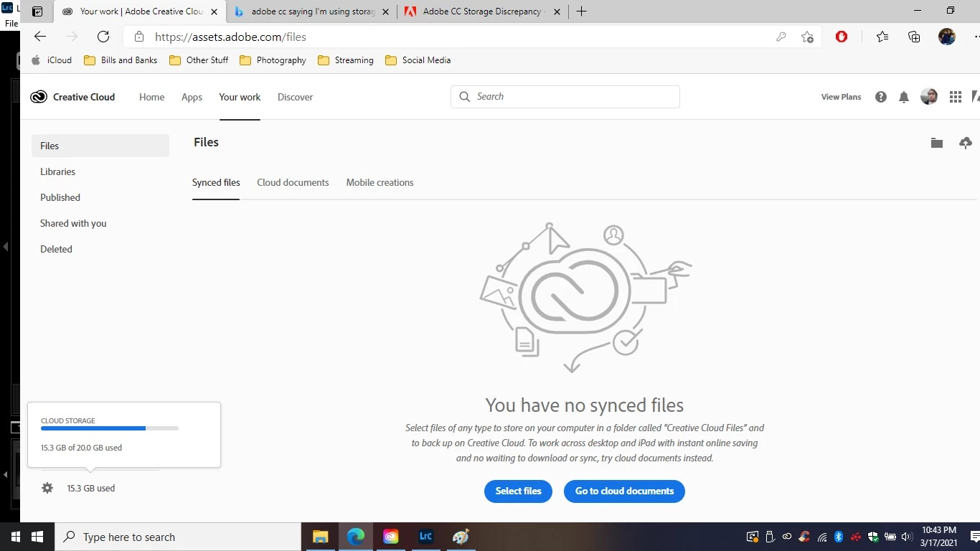View site lock information icon
Screen dimensions: 980x551
click(x=139, y=37)
